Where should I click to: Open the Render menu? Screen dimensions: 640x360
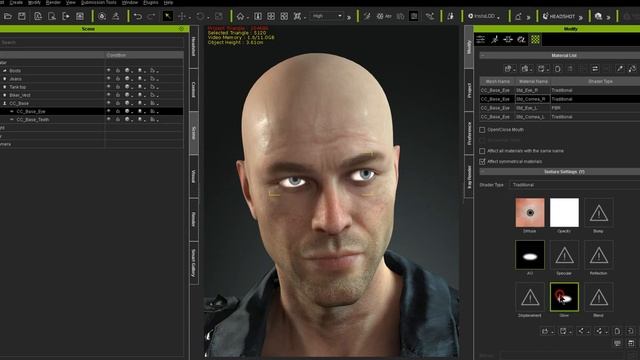tap(53, 2)
